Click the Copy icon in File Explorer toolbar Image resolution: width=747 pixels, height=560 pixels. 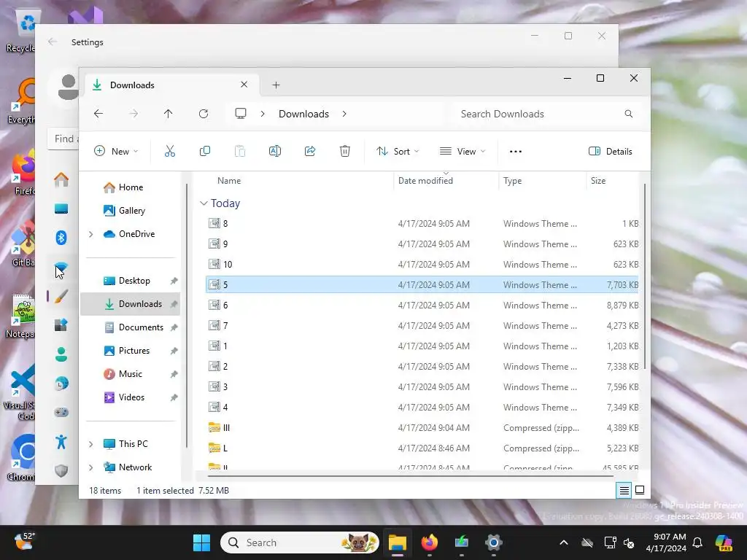[205, 152]
